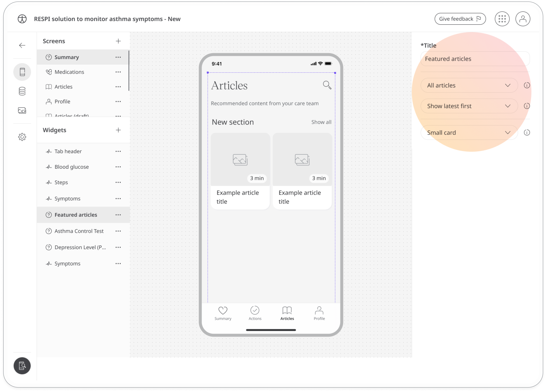Click the grid/apps icon in header
This screenshot has height=392, width=546.
click(502, 19)
